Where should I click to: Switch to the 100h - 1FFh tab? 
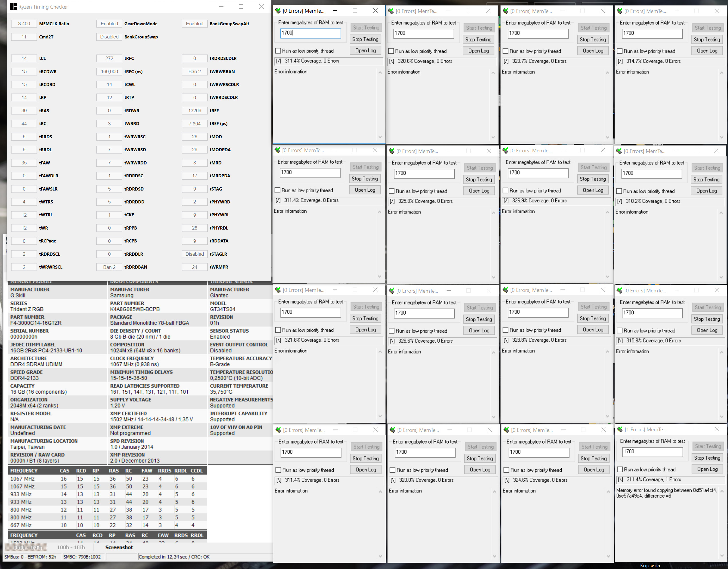point(71,547)
